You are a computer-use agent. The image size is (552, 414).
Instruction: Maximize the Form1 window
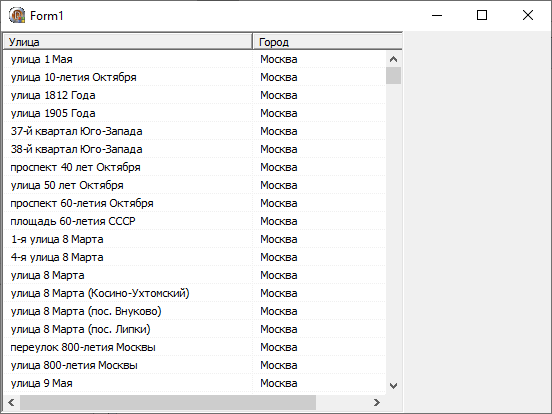point(482,15)
